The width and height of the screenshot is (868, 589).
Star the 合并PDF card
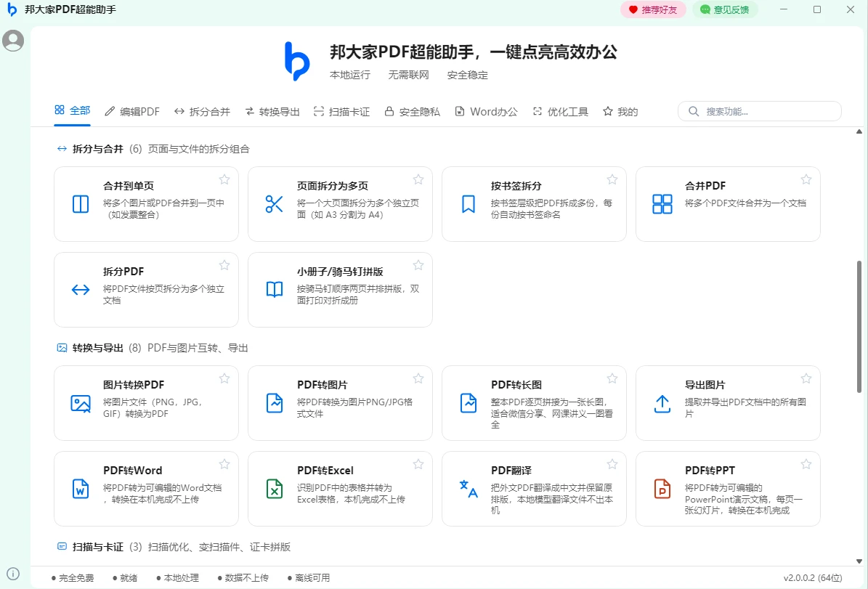pyautogui.click(x=806, y=179)
